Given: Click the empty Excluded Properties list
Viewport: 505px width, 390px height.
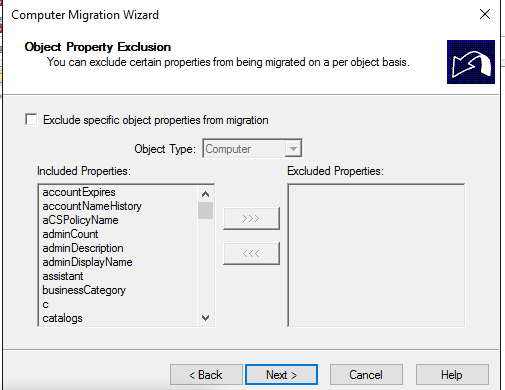Looking at the screenshot, I should point(376,255).
